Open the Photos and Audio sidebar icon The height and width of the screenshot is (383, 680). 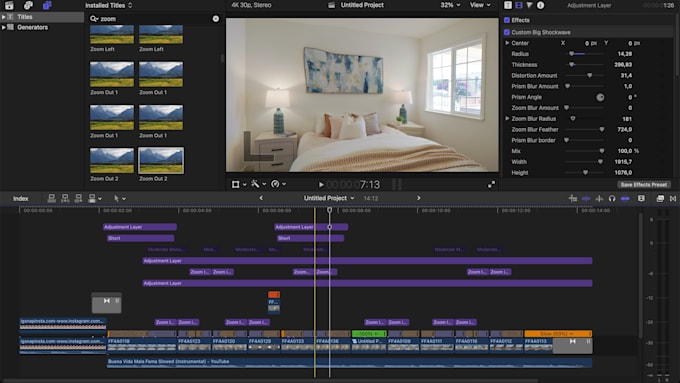coord(28,5)
